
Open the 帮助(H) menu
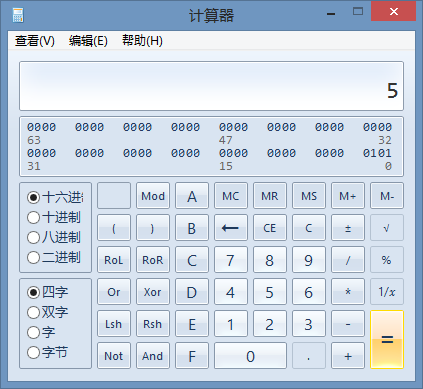pos(142,41)
